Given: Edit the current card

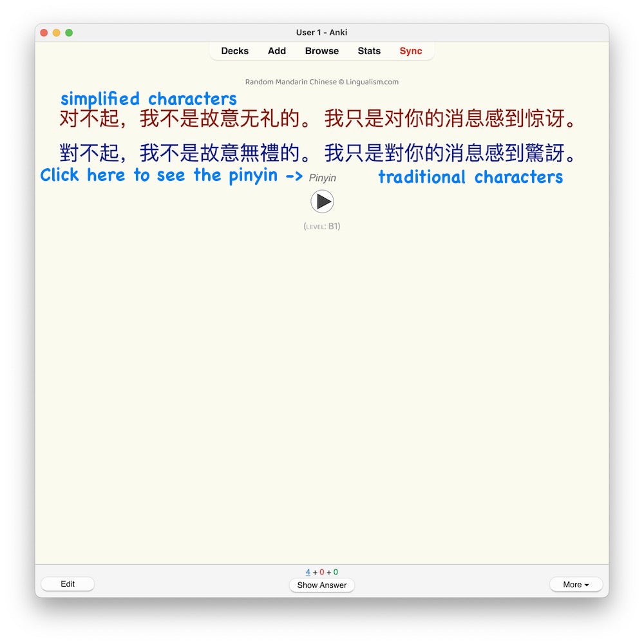Looking at the screenshot, I should 68,583.
